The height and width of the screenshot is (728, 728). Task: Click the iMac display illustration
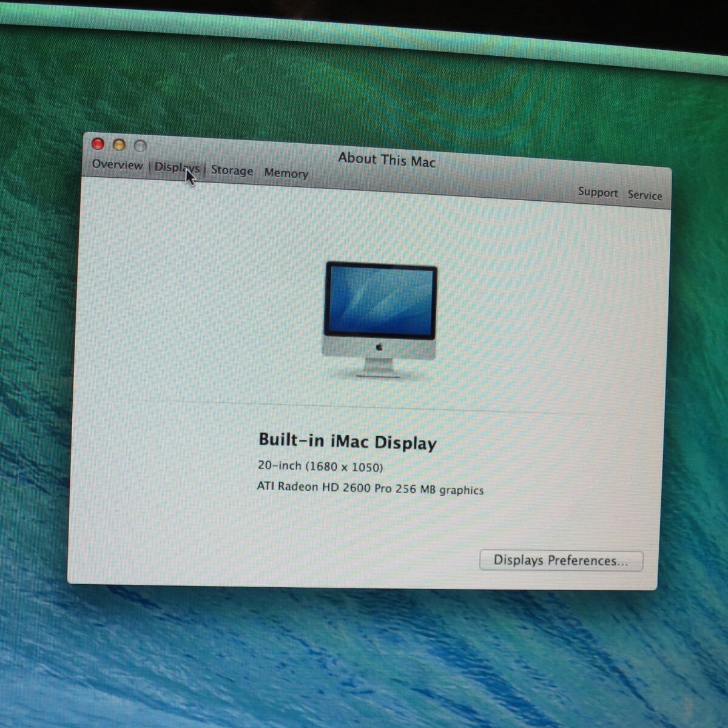pos(380,320)
